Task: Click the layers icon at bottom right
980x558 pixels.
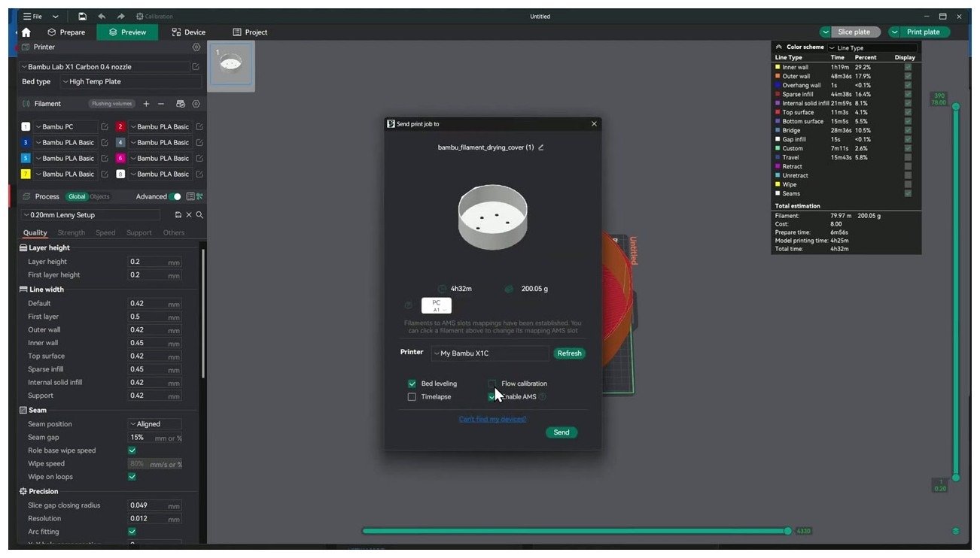Action: pyautogui.click(x=956, y=531)
